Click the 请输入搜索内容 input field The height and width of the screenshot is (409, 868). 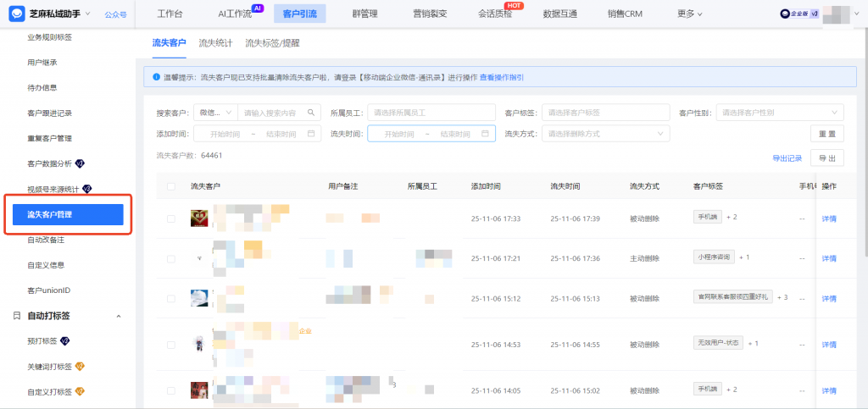tap(271, 112)
